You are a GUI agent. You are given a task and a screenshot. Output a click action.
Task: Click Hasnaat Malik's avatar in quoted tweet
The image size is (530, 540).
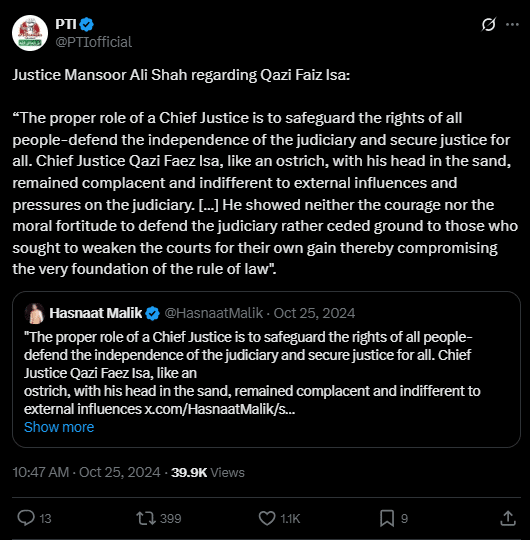click(x=34, y=313)
